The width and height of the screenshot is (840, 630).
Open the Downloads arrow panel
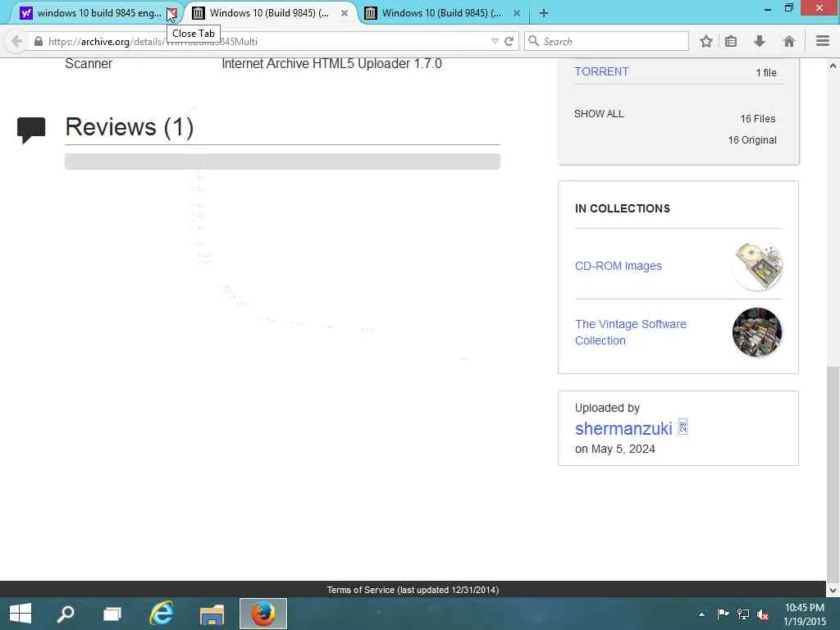pyautogui.click(x=760, y=41)
